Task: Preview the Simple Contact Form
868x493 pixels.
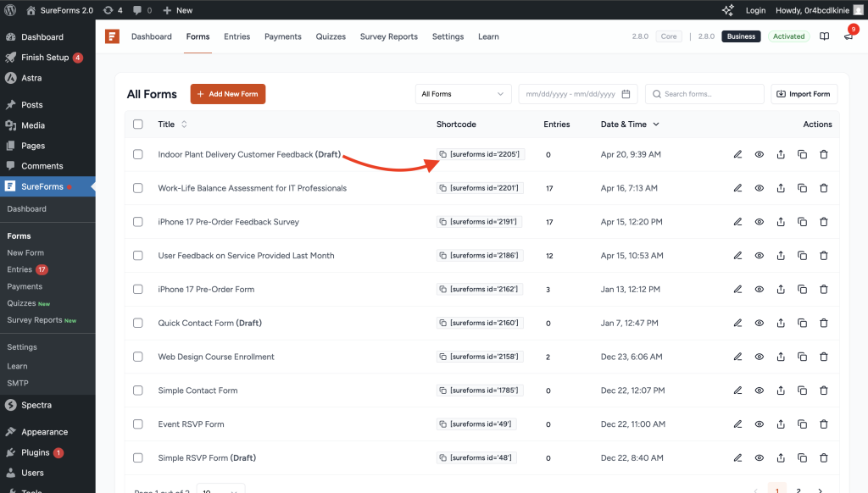Action: (x=759, y=391)
